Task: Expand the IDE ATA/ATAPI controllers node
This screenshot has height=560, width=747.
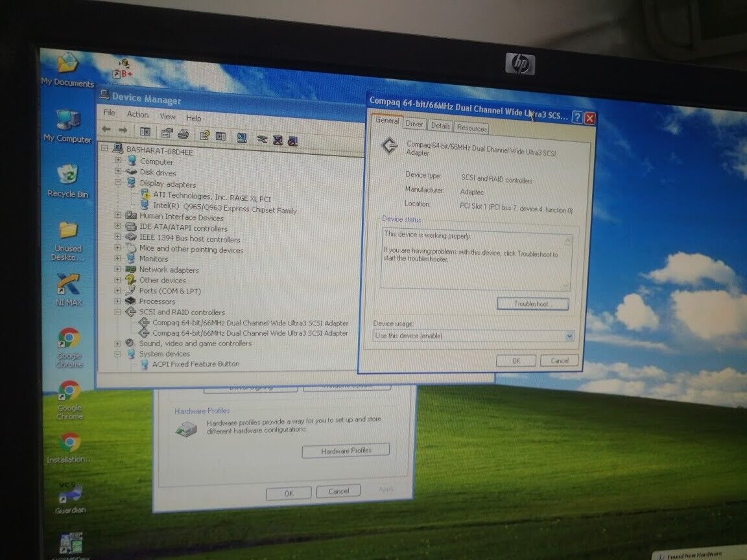Action: (117, 226)
